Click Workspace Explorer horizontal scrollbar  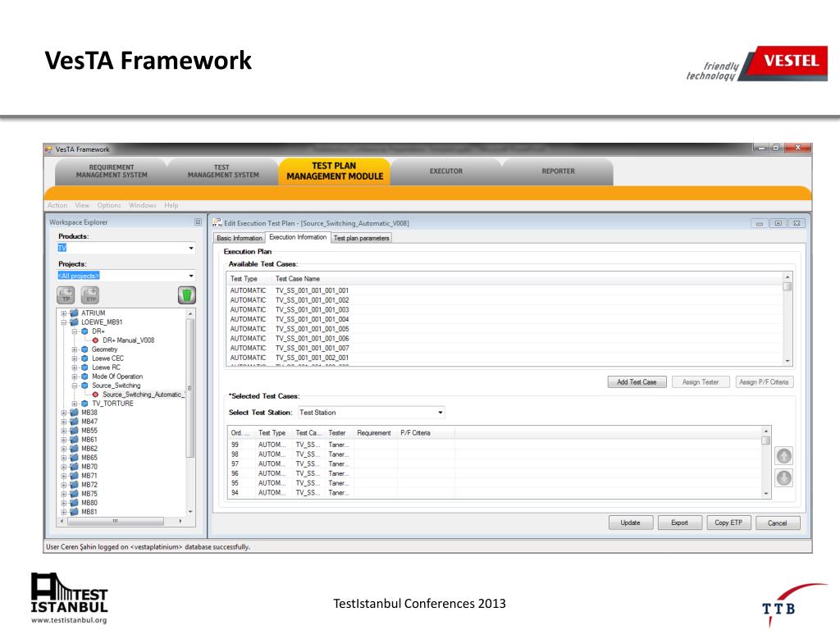[x=121, y=521]
